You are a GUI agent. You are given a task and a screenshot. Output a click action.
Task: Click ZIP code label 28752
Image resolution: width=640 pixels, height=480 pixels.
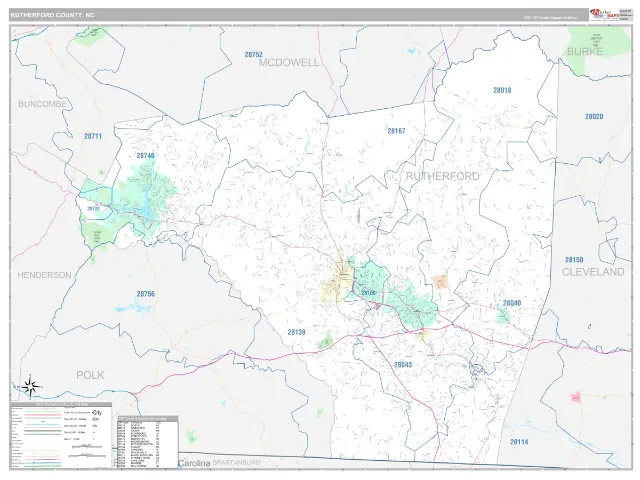coord(253,54)
